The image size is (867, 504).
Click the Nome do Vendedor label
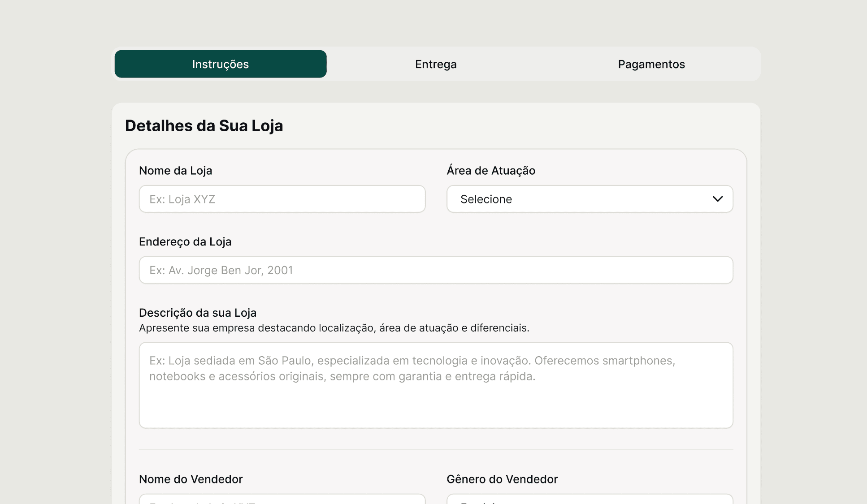191,479
